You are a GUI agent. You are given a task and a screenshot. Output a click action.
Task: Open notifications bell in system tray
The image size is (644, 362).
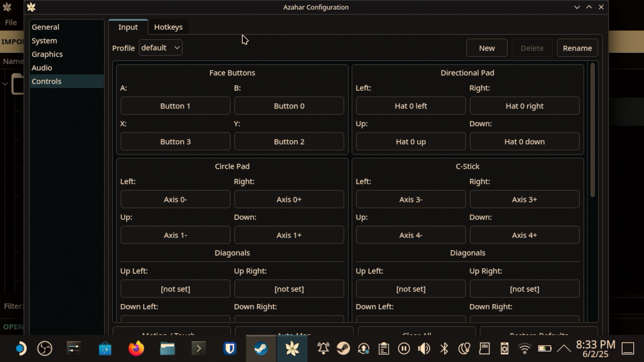[x=323, y=349]
